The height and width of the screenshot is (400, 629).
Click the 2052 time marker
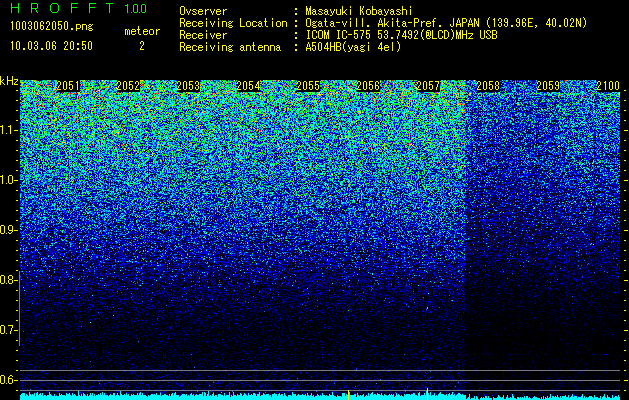(128, 86)
